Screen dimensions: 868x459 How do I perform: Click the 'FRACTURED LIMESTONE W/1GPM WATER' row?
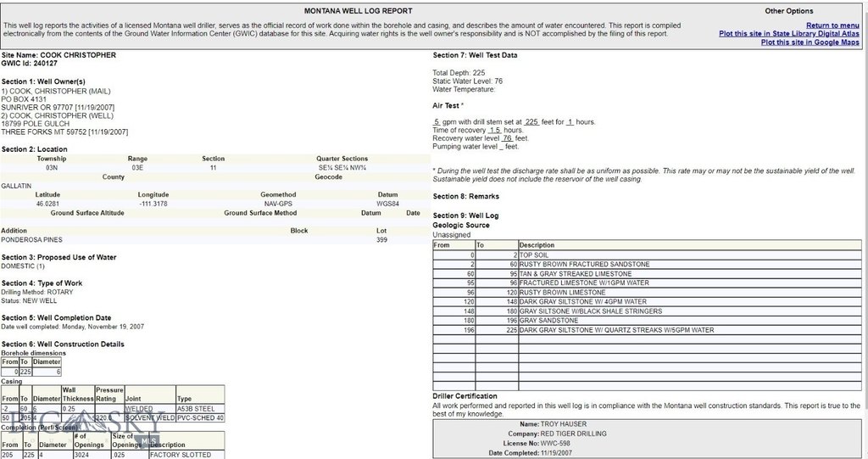click(x=571, y=283)
